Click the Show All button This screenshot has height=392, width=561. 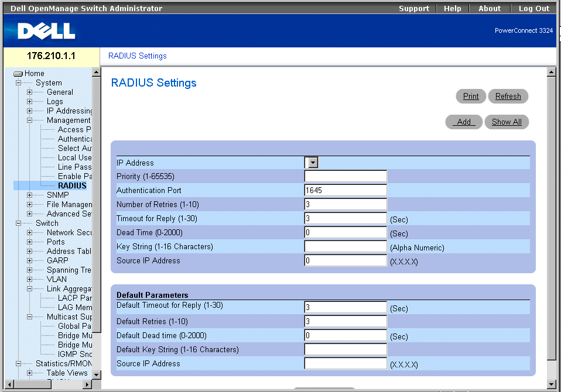coord(507,122)
